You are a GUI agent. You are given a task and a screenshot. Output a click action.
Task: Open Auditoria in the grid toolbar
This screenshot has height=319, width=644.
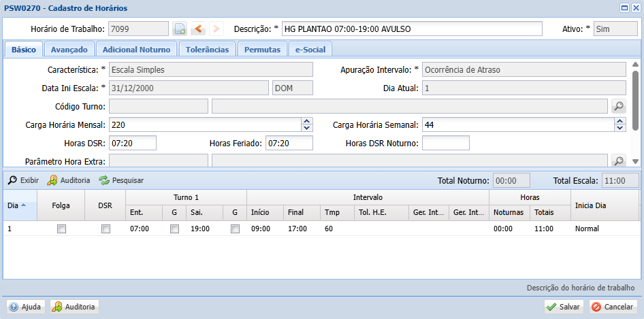[69, 180]
